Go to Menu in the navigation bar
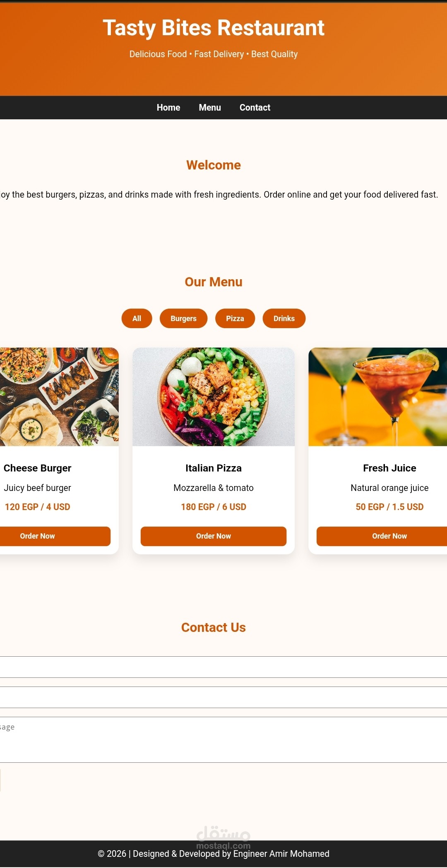Screen dimensions: 447x868 pyautogui.click(x=210, y=108)
